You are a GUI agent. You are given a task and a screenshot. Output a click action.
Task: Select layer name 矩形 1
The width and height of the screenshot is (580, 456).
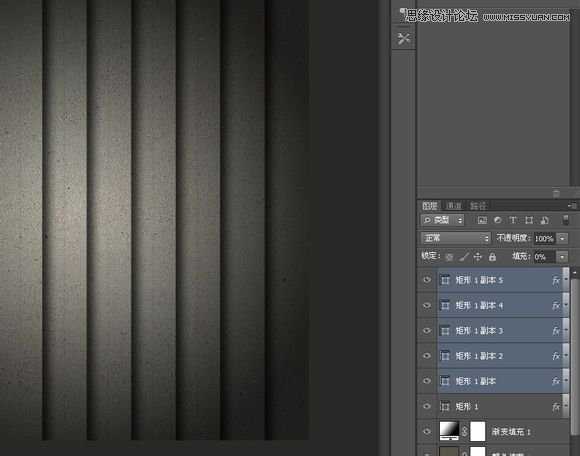coord(466,406)
